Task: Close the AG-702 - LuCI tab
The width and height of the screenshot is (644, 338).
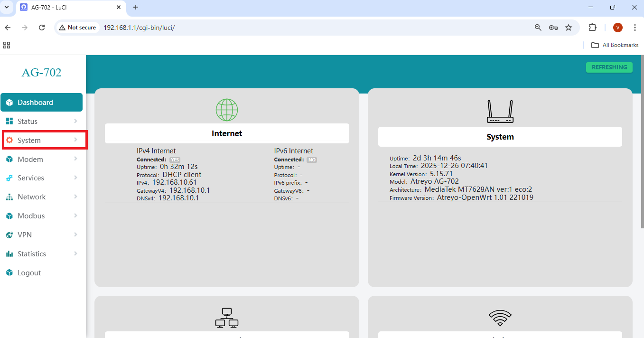Action: 118,7
